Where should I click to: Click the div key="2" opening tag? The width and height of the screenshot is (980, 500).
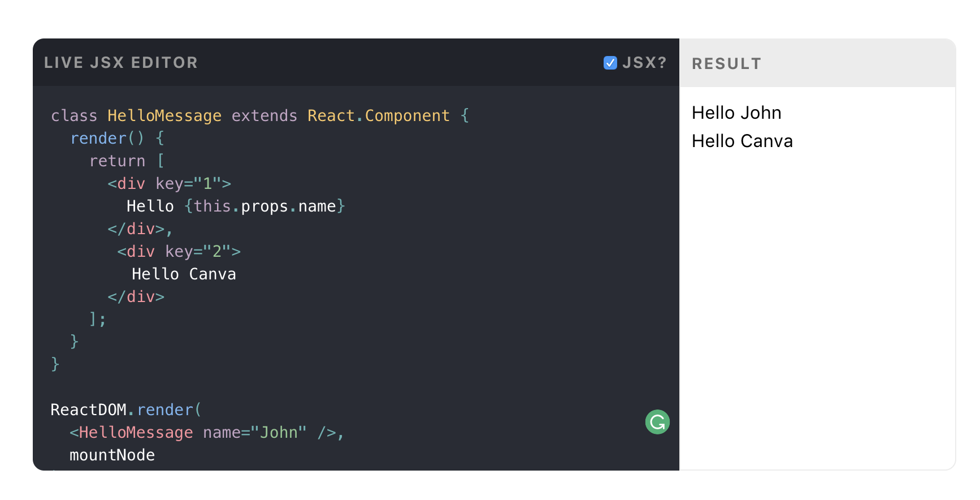[179, 252]
